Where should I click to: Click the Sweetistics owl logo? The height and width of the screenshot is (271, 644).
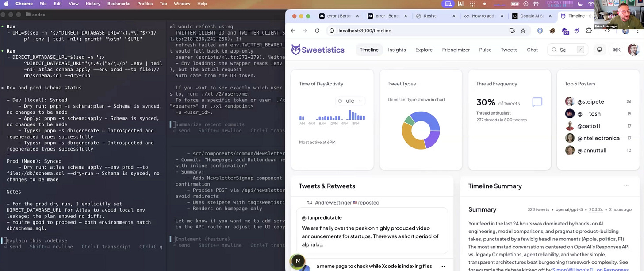(296, 50)
